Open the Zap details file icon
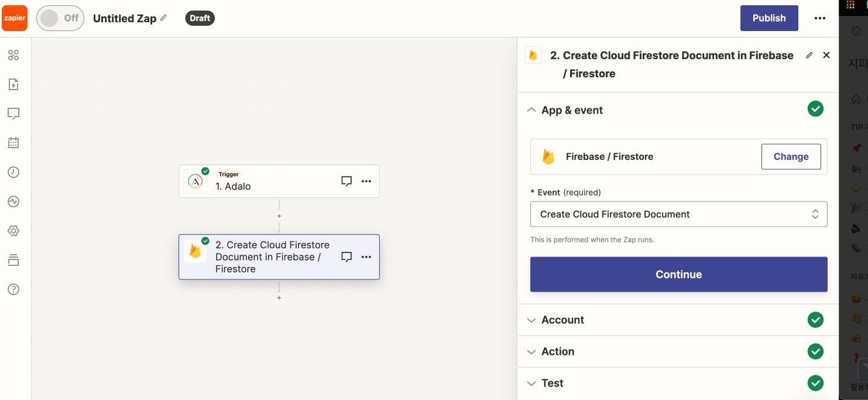868x400 pixels. (x=13, y=84)
